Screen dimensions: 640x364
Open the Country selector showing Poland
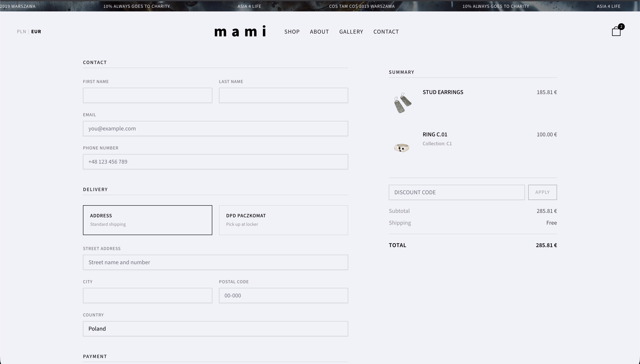215,328
